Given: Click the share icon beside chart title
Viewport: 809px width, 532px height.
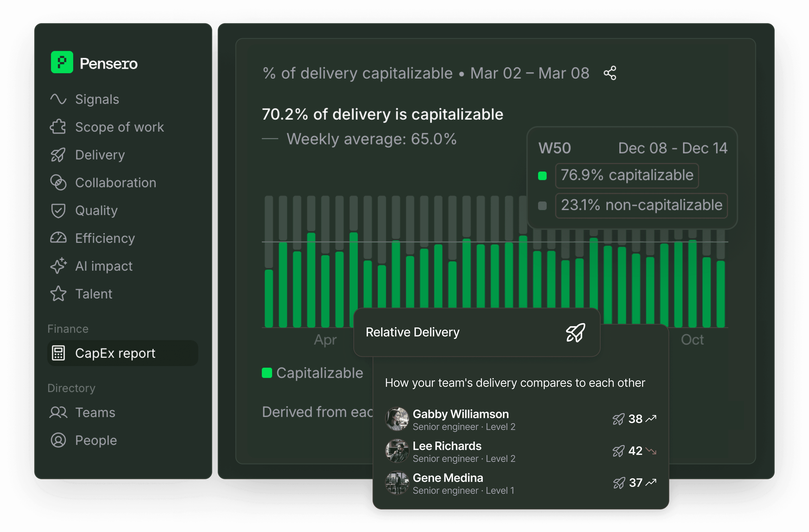Looking at the screenshot, I should pos(610,73).
